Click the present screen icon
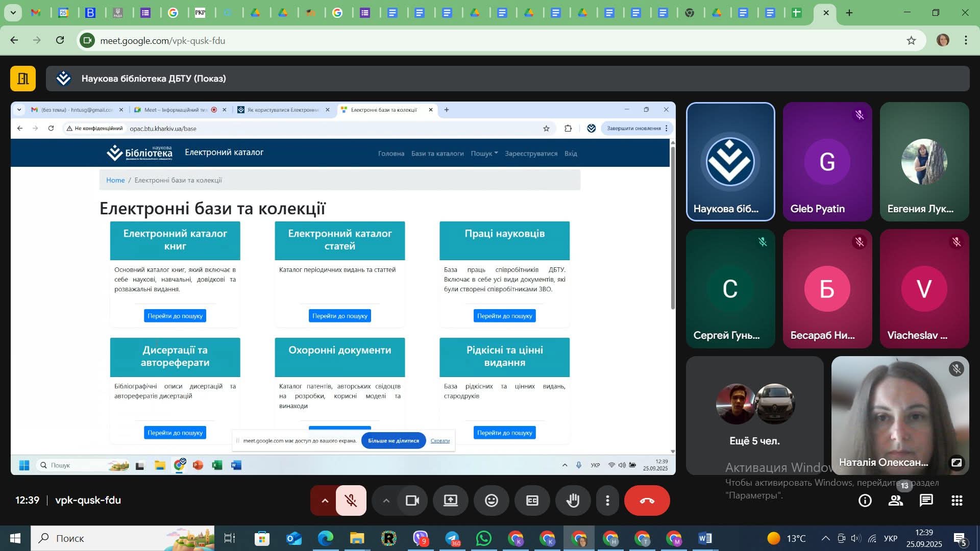The width and height of the screenshot is (980, 551). (451, 500)
